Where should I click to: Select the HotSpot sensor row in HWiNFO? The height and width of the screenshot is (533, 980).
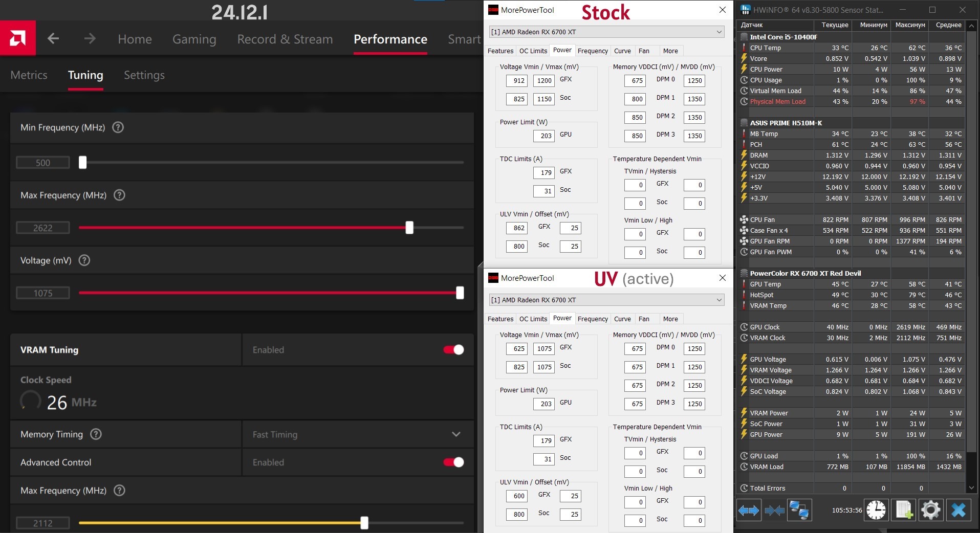click(852, 295)
